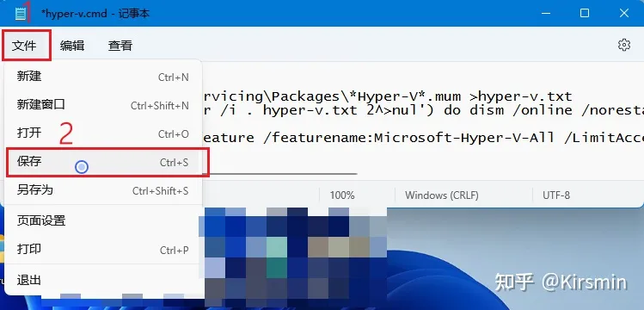
Task: Click text line containing dism /online
Action: (x=423, y=110)
